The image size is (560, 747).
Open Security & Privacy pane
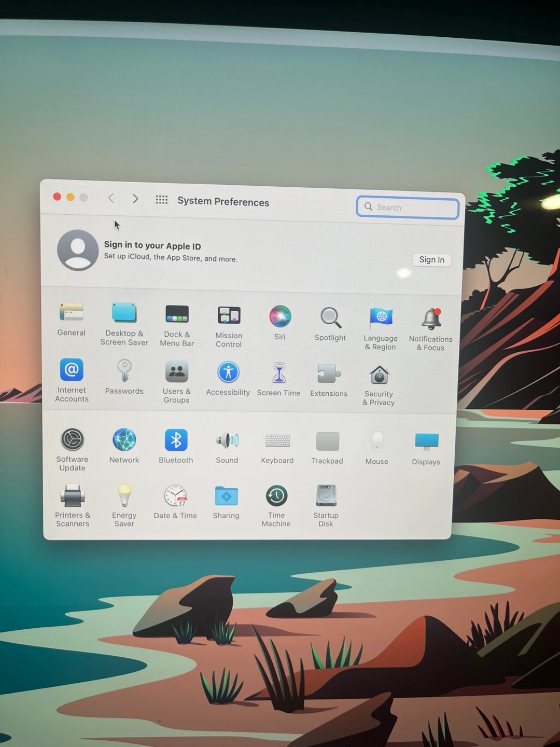379,375
